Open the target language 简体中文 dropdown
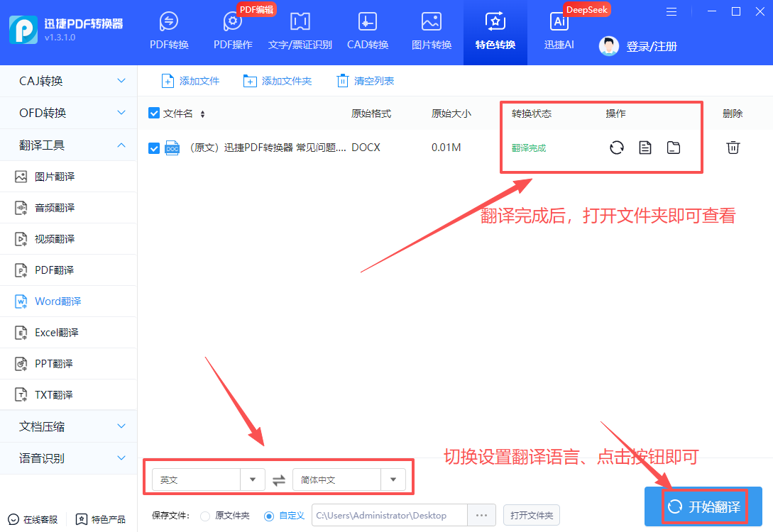The image size is (773, 532). (x=393, y=480)
